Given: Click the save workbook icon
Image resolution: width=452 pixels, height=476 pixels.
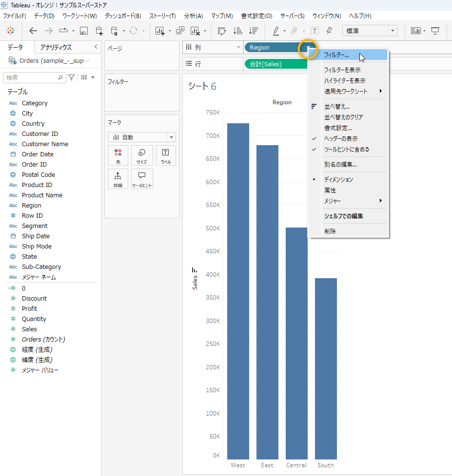Looking at the screenshot, I should 83,31.
